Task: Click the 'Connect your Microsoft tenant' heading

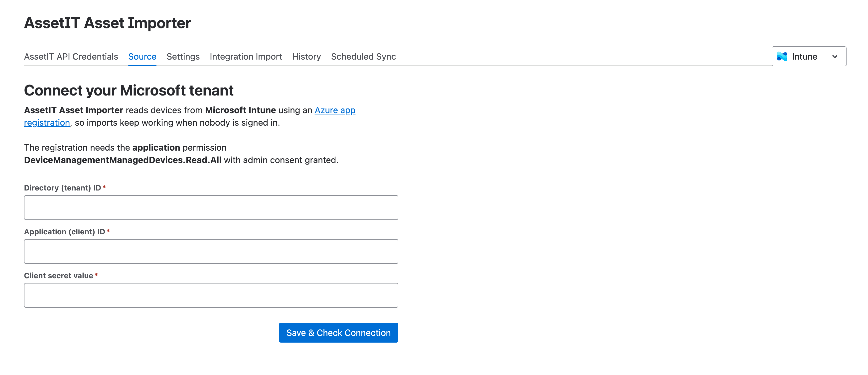Action: (129, 90)
